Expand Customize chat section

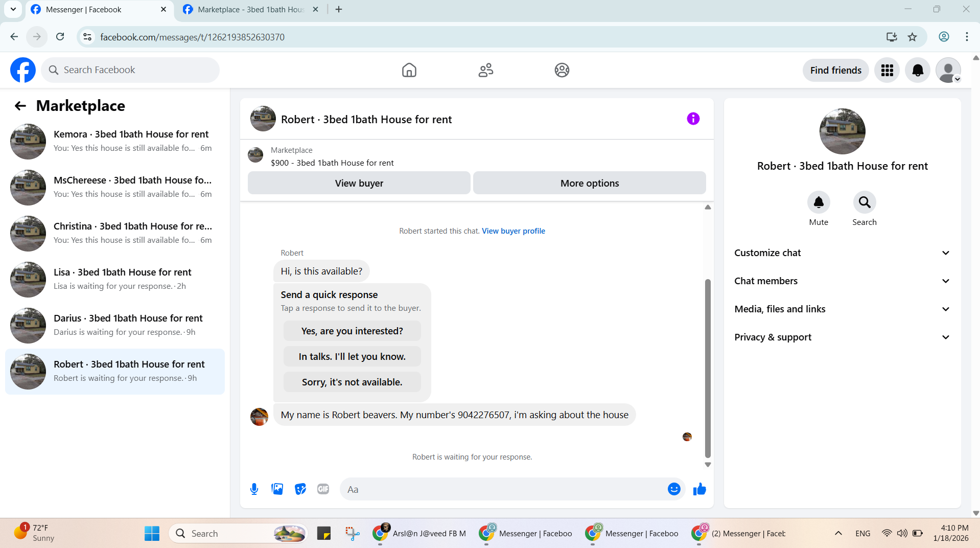pyautogui.click(x=842, y=253)
